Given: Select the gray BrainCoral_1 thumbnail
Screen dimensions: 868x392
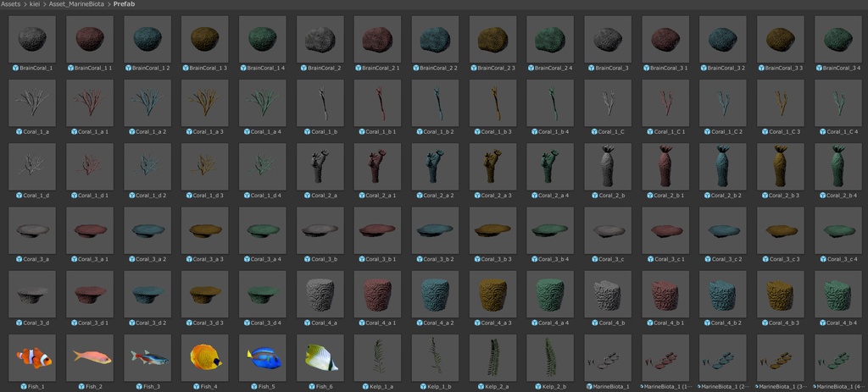Looking at the screenshot, I should coord(32,39).
